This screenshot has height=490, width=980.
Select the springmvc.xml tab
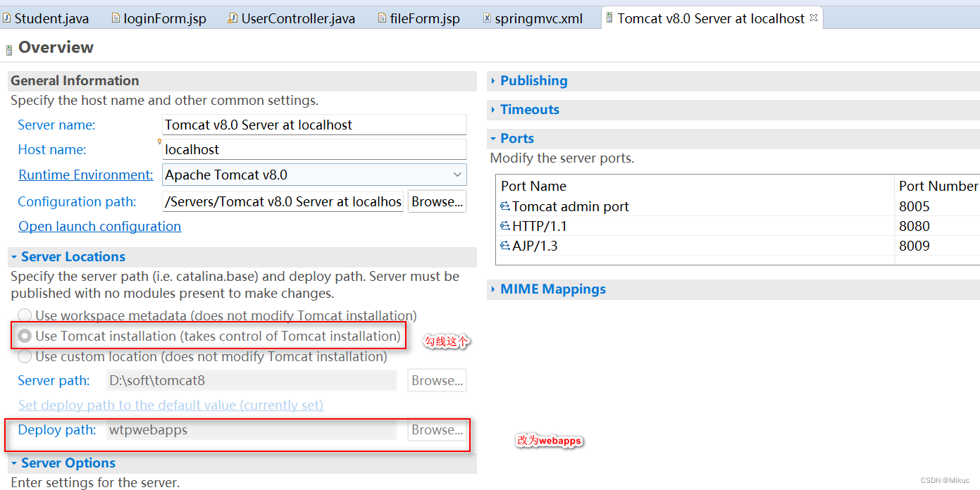(533, 18)
